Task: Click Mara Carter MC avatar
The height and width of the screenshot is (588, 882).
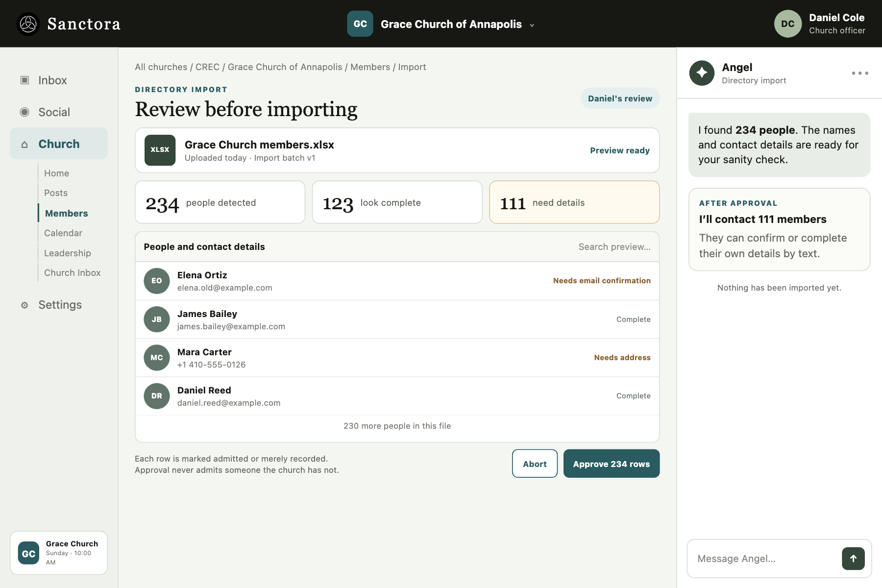Action: pyautogui.click(x=157, y=358)
